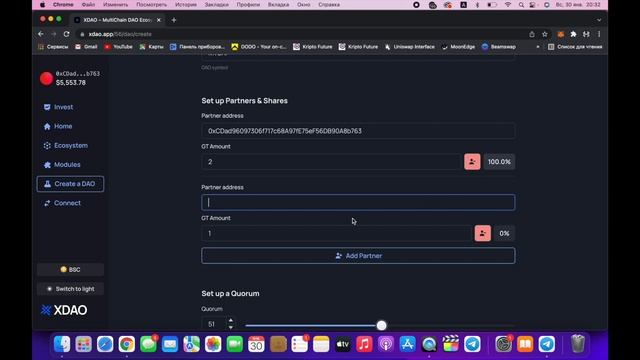Open a new Chrome tab

(174, 20)
